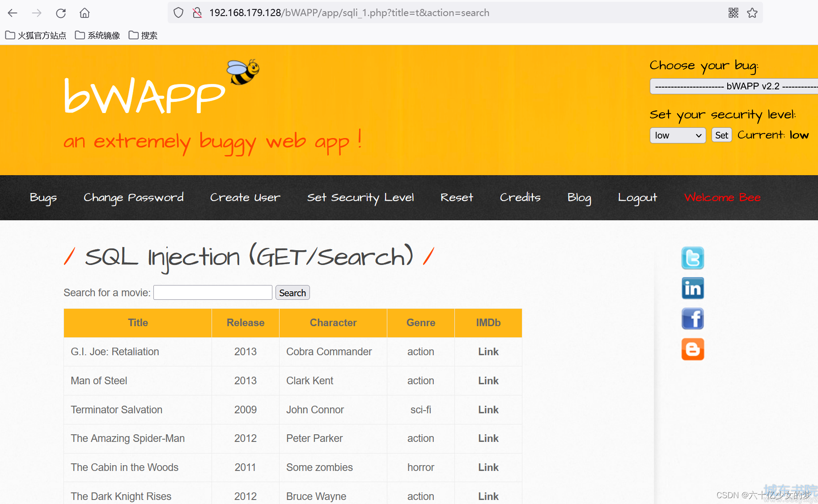Image resolution: width=818 pixels, height=504 pixels.
Task: Click the Genre column header
Action: click(421, 323)
